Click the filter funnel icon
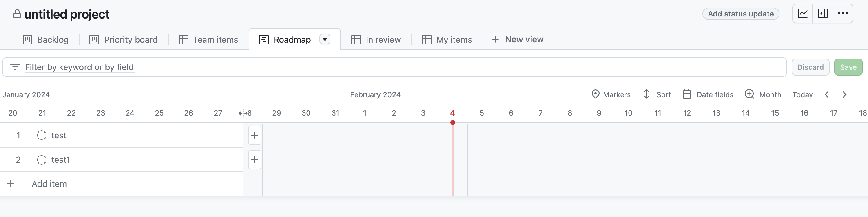The height and width of the screenshot is (217, 868). click(x=16, y=67)
